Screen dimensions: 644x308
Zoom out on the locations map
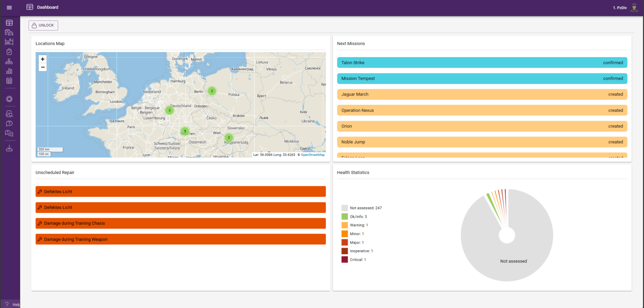point(42,67)
